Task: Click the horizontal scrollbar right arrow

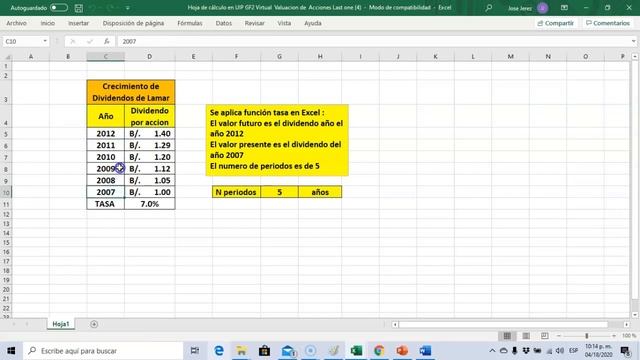Action: pyautogui.click(x=627, y=324)
